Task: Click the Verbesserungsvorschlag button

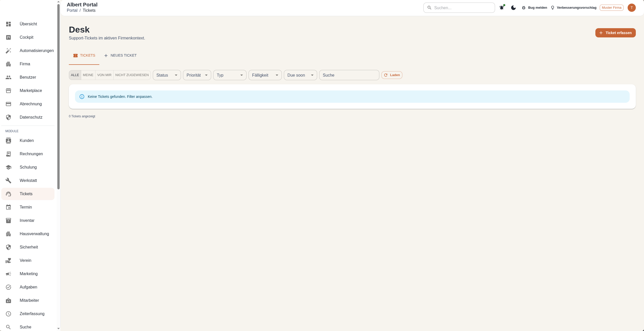Action: 574,8
